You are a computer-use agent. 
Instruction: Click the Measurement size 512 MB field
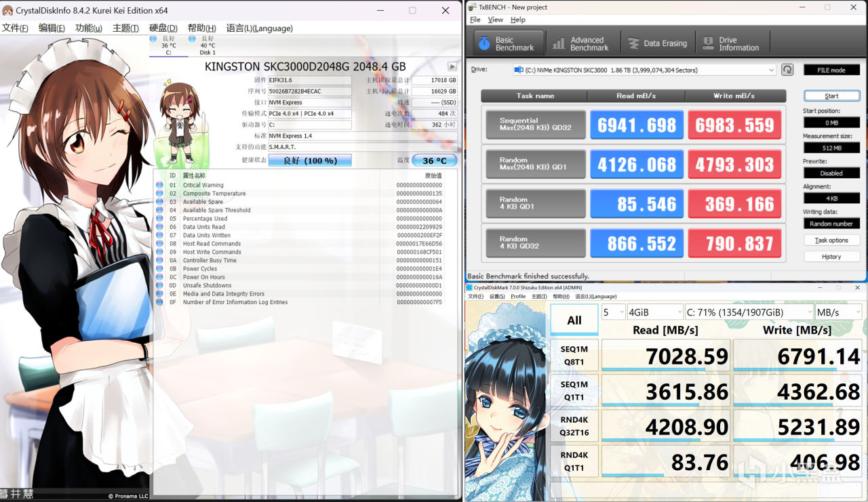pyautogui.click(x=831, y=148)
